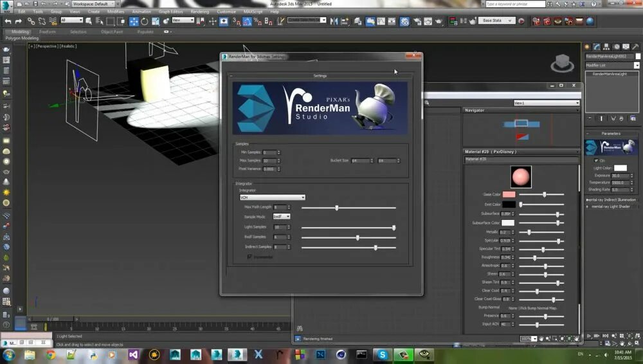
Task: Toggle the Percent Snap icon
Action: (258, 21)
